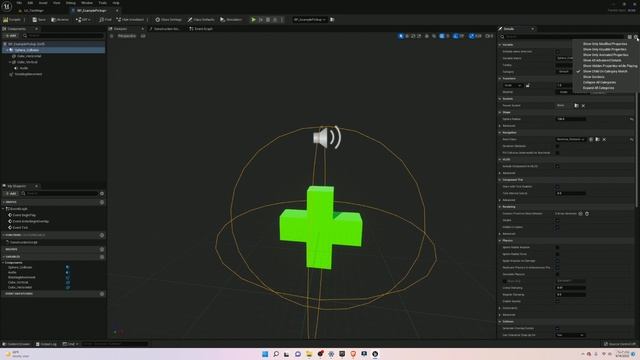Click the Browse toolbar button
640x360 pixels.
pyautogui.click(x=60, y=20)
